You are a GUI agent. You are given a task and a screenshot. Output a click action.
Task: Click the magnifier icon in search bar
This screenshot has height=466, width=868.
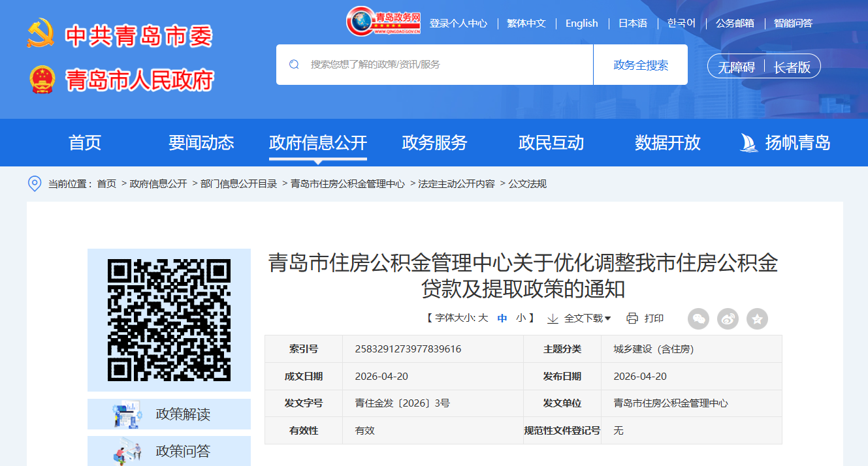293,65
